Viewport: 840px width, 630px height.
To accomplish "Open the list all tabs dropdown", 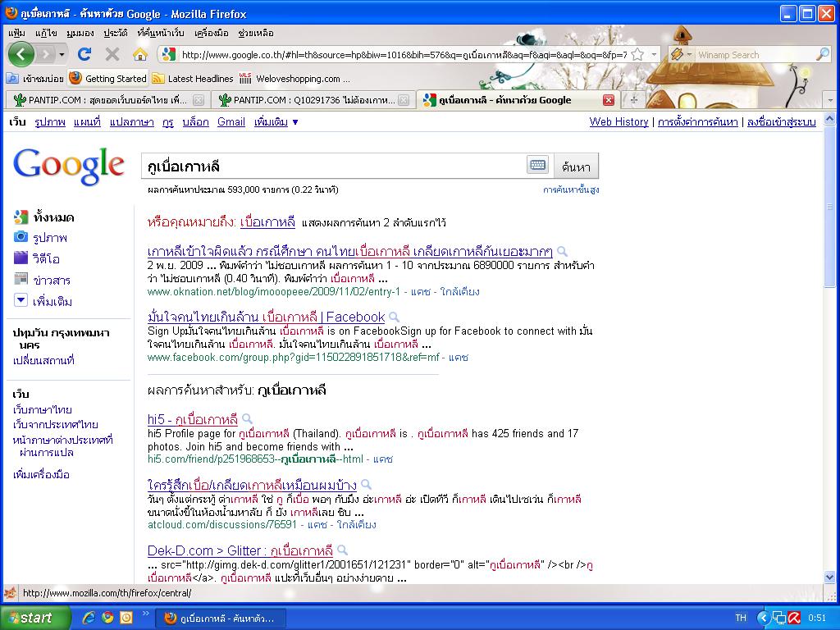I will click(830, 100).
